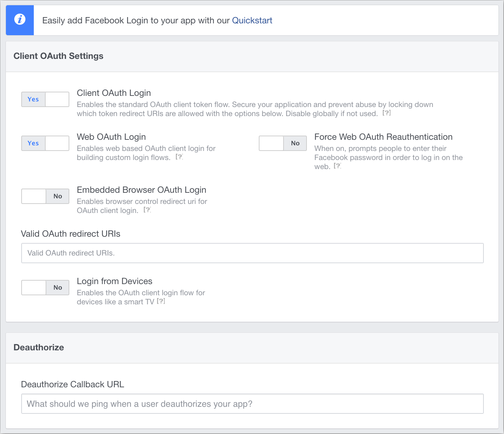Viewport: 504px width, 434px height.
Task: Click the Client OAuth Login label
Action: tap(114, 93)
